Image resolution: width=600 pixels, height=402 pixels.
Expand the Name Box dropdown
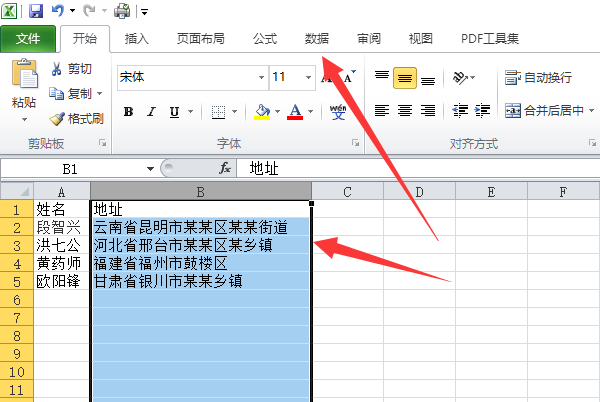tap(150, 169)
